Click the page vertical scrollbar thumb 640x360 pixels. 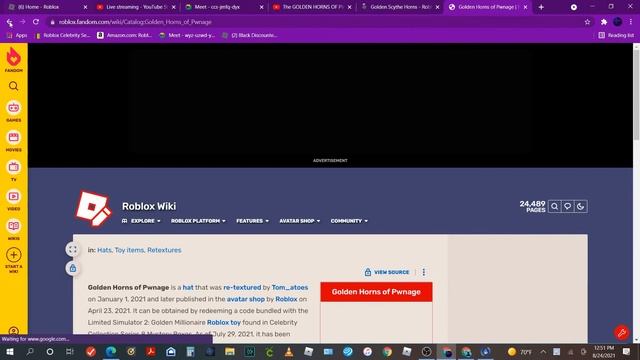636,95
